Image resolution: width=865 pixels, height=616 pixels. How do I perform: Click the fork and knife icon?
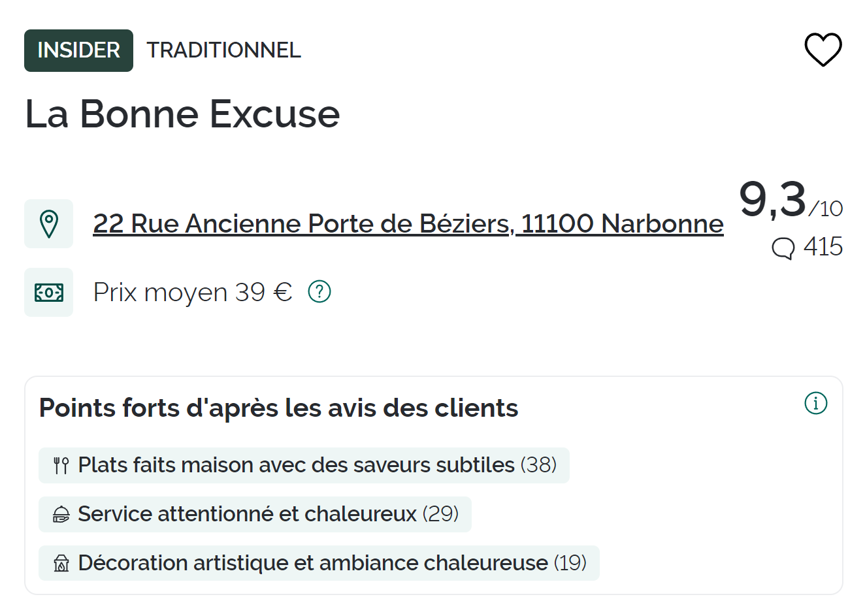point(61,466)
